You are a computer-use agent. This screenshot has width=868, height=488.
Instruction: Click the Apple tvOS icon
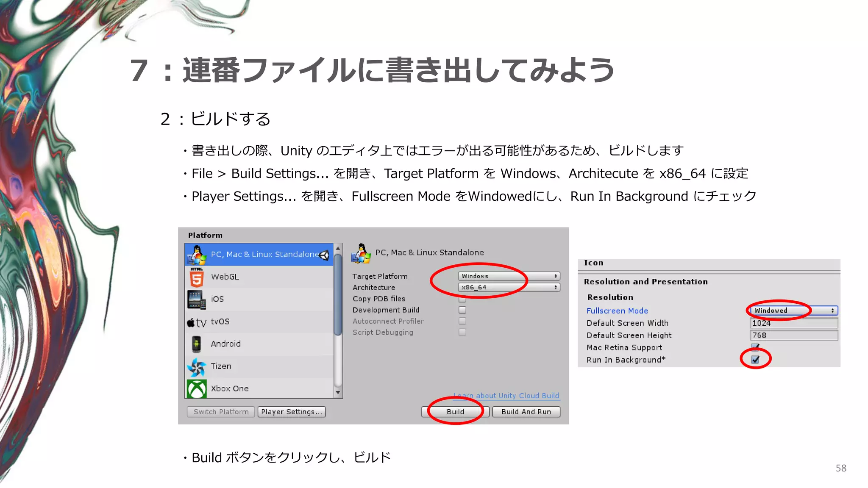click(x=197, y=322)
